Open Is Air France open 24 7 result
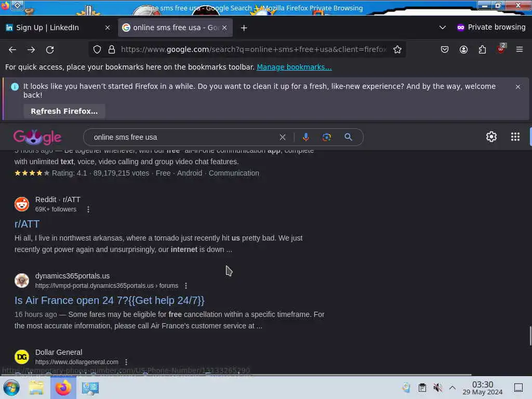 click(109, 300)
